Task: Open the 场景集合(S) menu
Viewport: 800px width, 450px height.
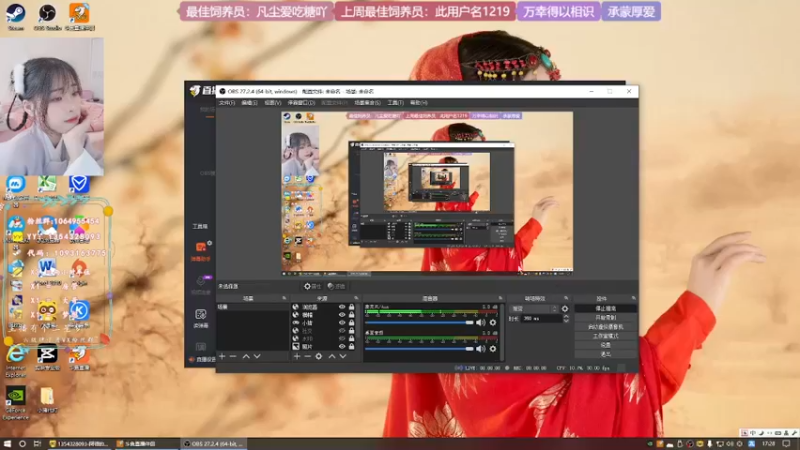Action: tap(367, 103)
